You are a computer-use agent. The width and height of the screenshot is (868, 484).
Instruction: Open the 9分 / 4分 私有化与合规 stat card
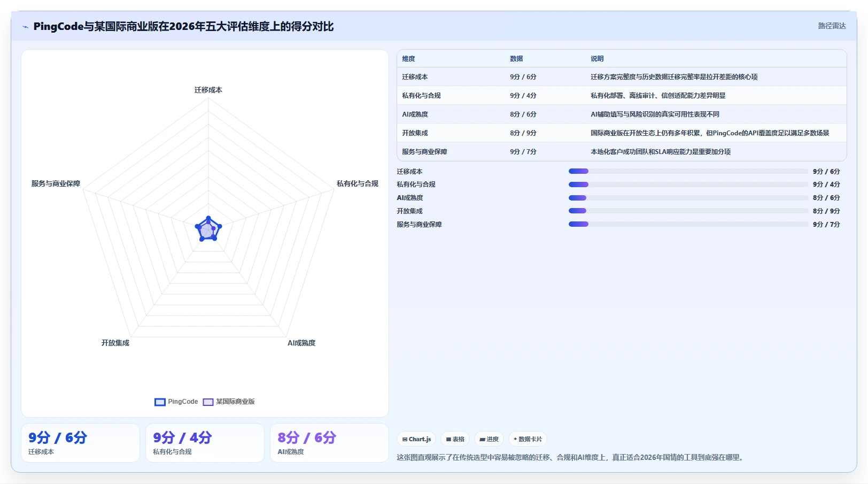[x=205, y=443]
